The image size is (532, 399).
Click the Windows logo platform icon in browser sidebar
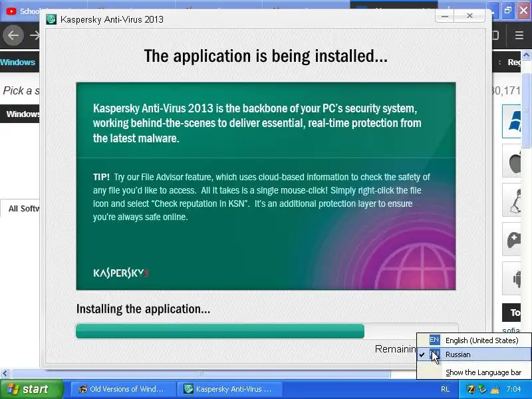click(x=513, y=121)
